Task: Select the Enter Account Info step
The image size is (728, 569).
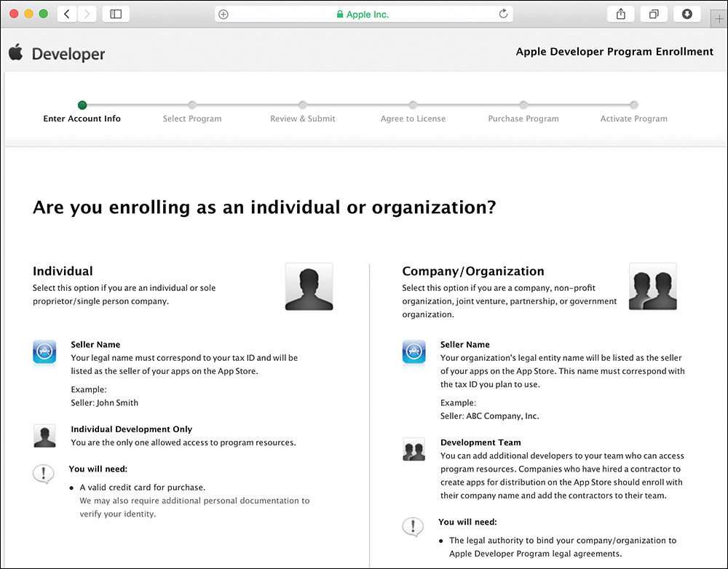Action: click(82, 119)
